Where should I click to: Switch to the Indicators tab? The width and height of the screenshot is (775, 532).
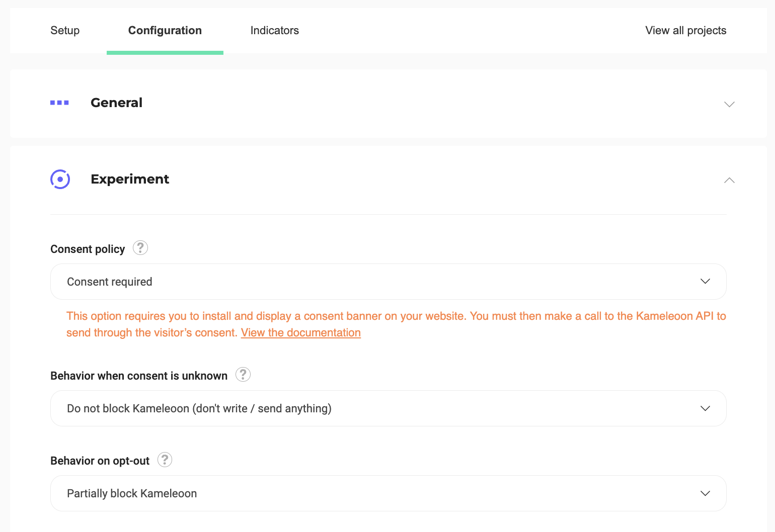click(x=274, y=31)
